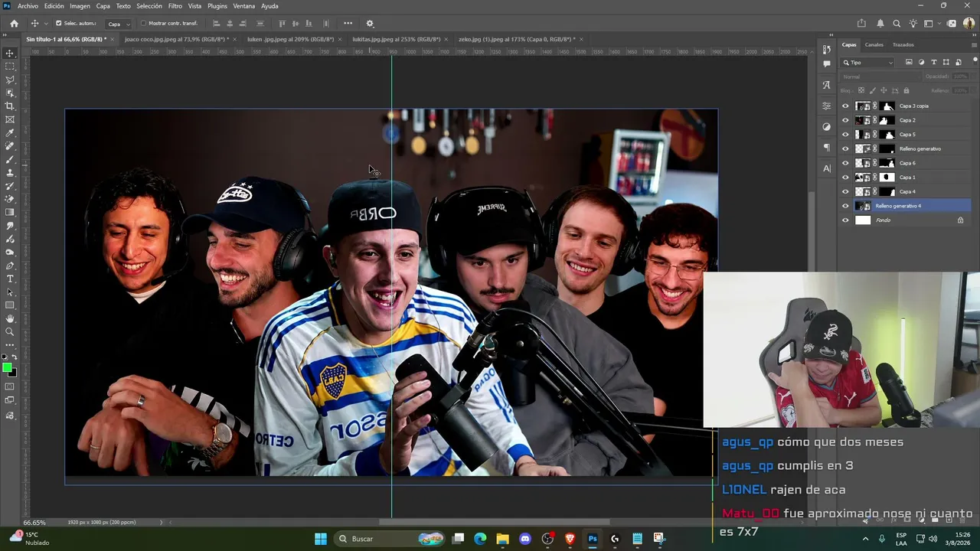Open the Normal blend mode dropdown

(880, 77)
